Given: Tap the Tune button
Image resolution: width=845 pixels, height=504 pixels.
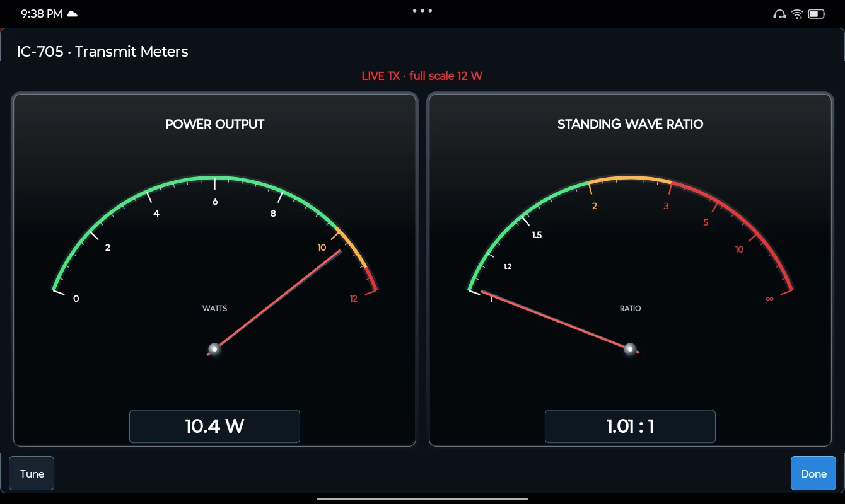Looking at the screenshot, I should click(x=32, y=473).
